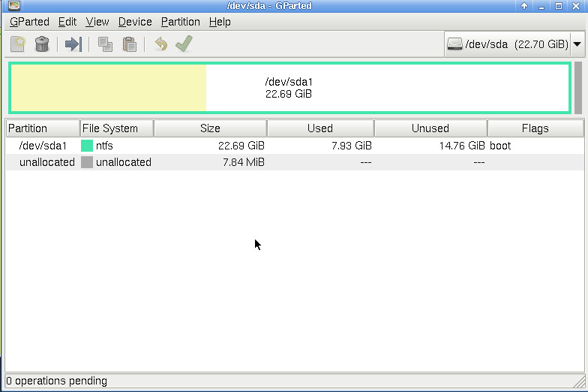Click the Paste partition clipboard icon

pos(129,44)
